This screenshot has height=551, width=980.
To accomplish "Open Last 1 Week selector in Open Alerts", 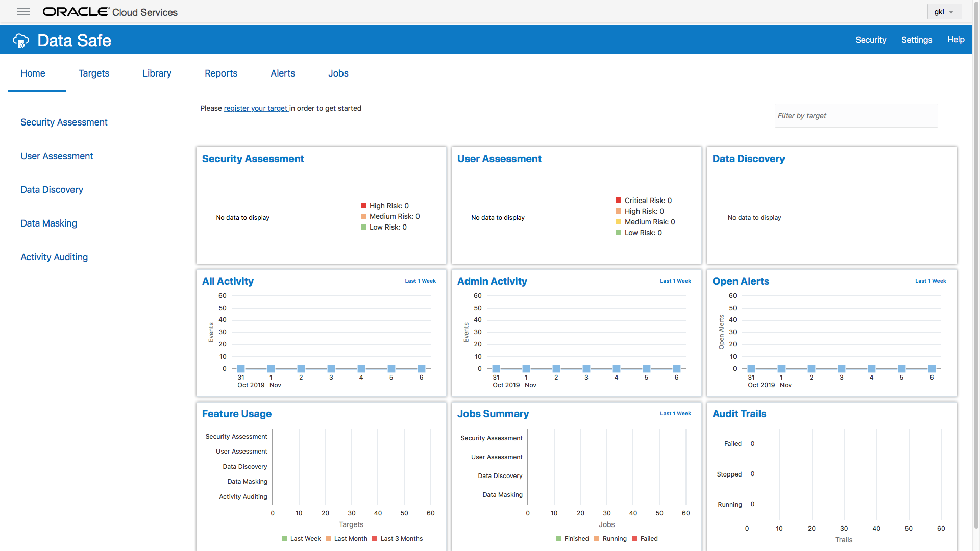I will (930, 281).
